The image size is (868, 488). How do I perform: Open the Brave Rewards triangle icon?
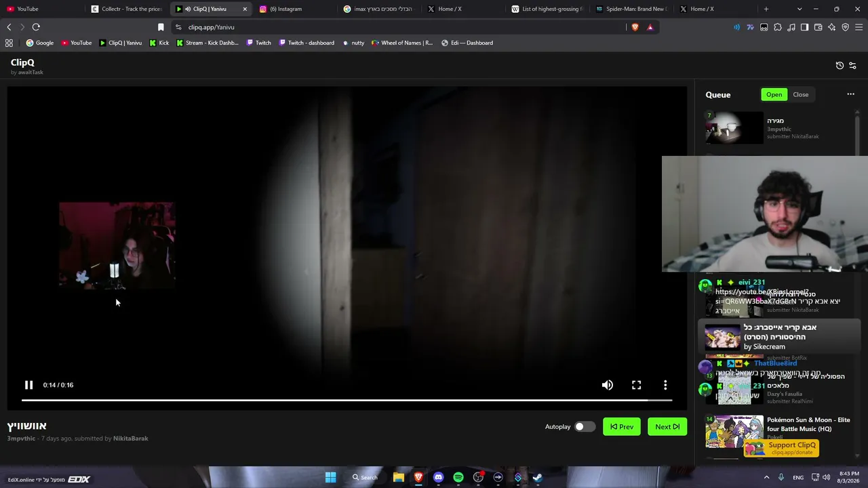650,27
